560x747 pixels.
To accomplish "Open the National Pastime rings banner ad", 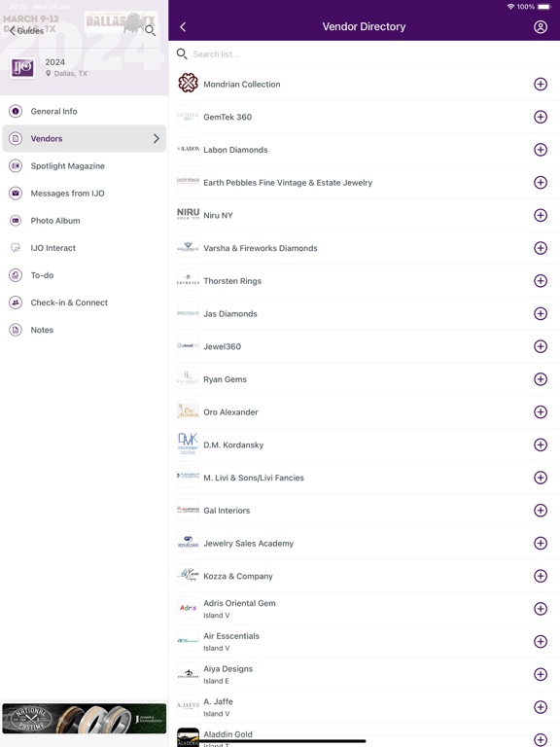I will tap(85, 719).
